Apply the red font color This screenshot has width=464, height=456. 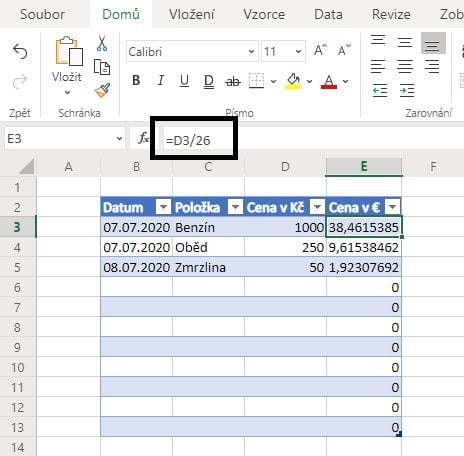(329, 81)
